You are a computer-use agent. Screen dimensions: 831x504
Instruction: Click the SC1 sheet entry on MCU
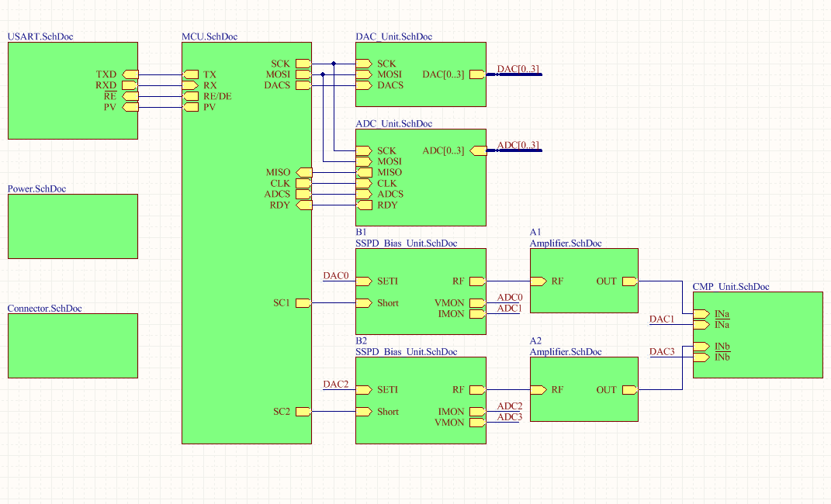[x=303, y=302]
